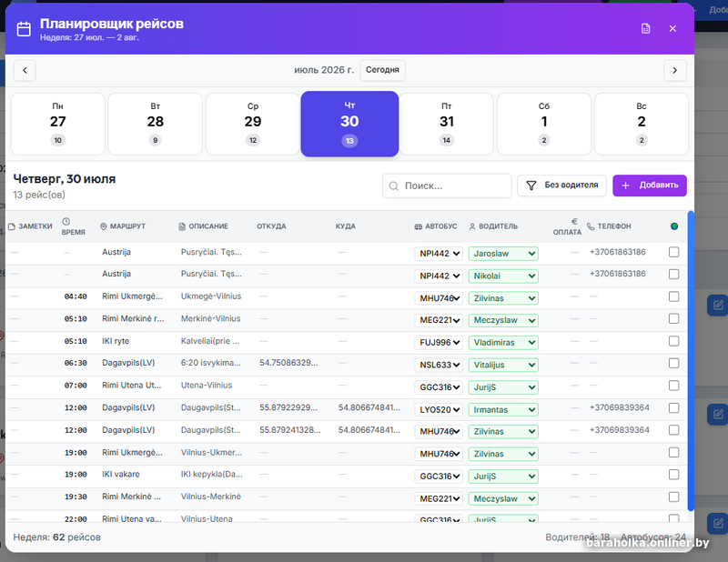Click the bus icon in Автобус column header
The width and height of the screenshot is (728, 562).
point(419,226)
